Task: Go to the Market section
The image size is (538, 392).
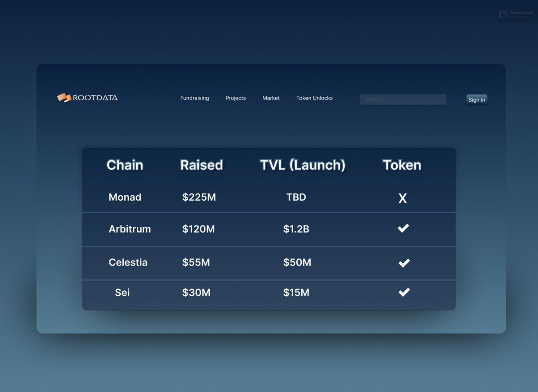Action: (x=271, y=98)
